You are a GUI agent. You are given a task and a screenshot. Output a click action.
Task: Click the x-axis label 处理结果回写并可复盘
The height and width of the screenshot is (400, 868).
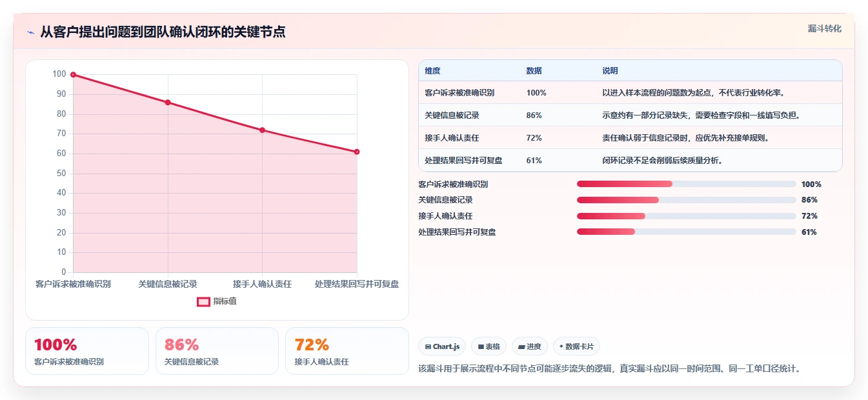coord(357,284)
